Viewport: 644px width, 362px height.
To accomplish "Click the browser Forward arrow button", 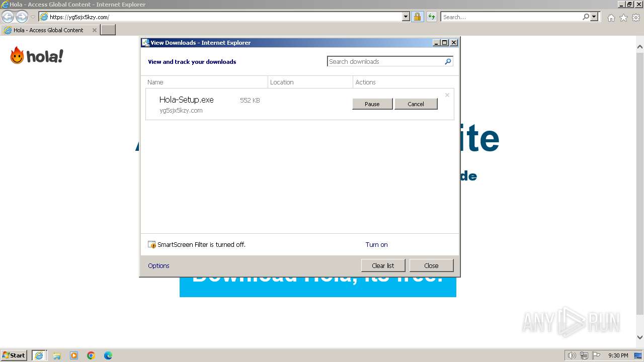I will [22, 17].
